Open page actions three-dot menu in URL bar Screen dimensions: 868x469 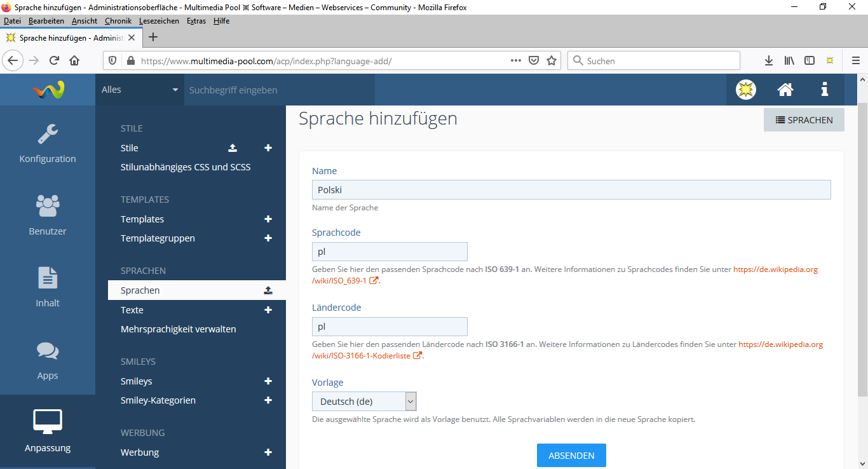coord(516,61)
